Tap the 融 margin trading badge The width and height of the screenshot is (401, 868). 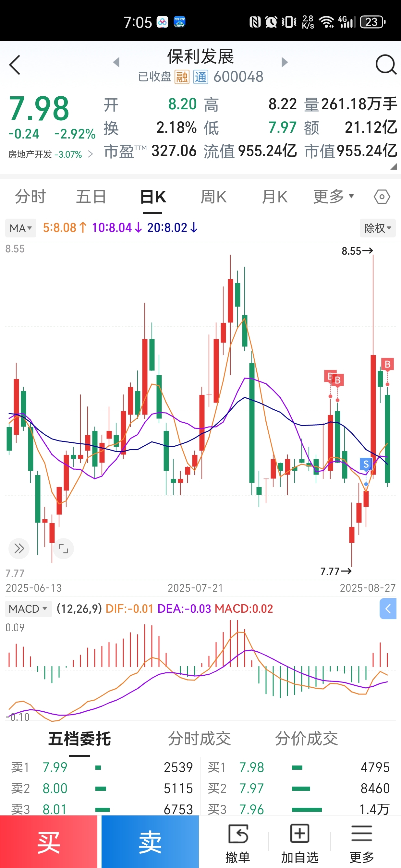(182, 77)
